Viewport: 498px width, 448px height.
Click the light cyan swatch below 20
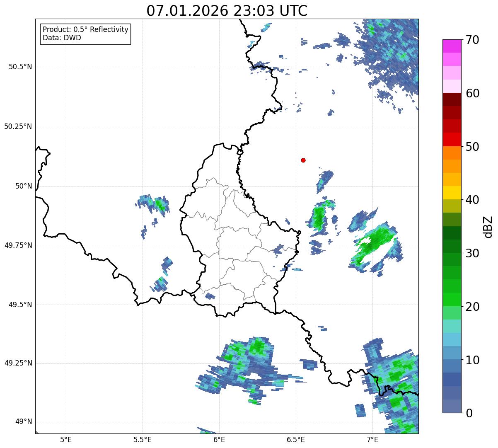click(452, 326)
